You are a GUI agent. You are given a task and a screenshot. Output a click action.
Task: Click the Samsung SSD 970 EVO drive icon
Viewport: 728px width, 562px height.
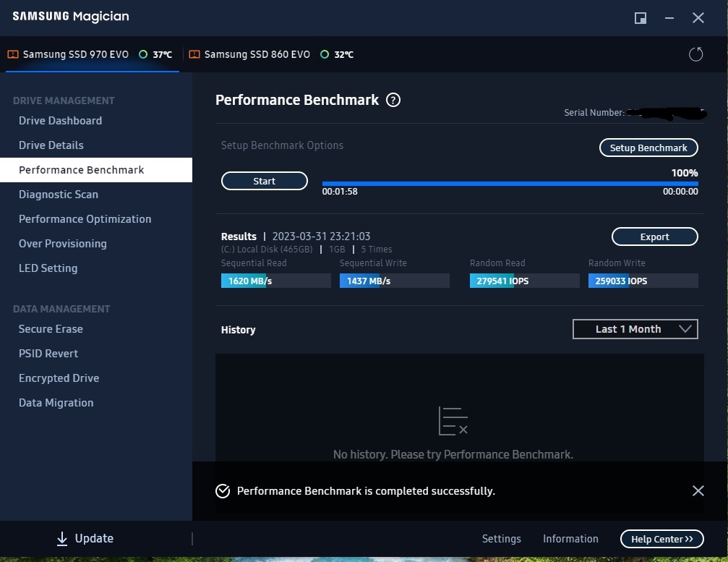pos(13,54)
